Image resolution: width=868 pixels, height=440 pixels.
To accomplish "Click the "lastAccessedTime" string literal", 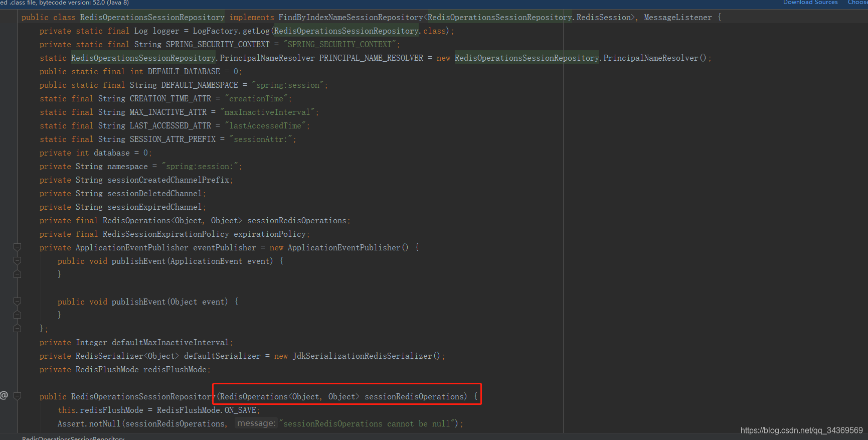I will 265,126.
